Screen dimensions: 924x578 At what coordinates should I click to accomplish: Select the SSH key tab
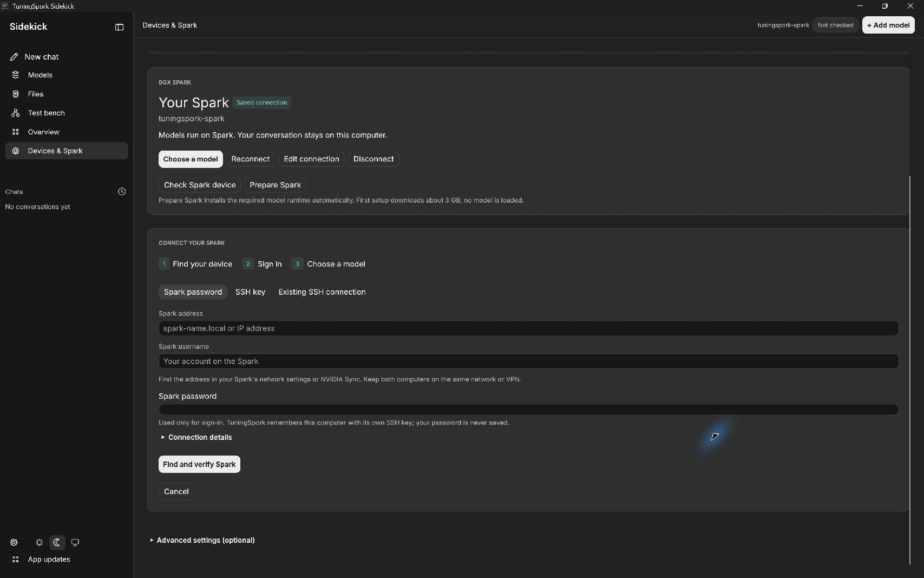click(250, 292)
